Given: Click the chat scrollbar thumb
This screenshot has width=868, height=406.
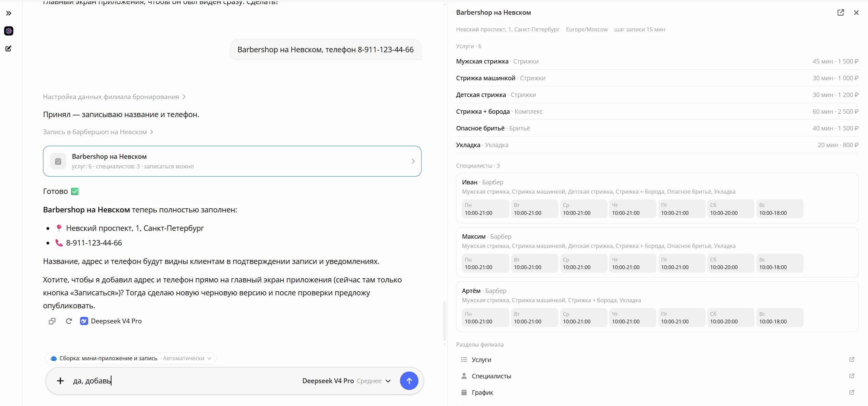Looking at the screenshot, I should (x=444, y=320).
